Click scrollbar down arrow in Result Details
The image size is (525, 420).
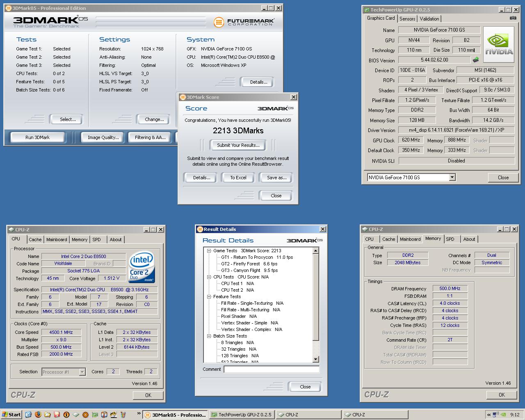click(315, 359)
